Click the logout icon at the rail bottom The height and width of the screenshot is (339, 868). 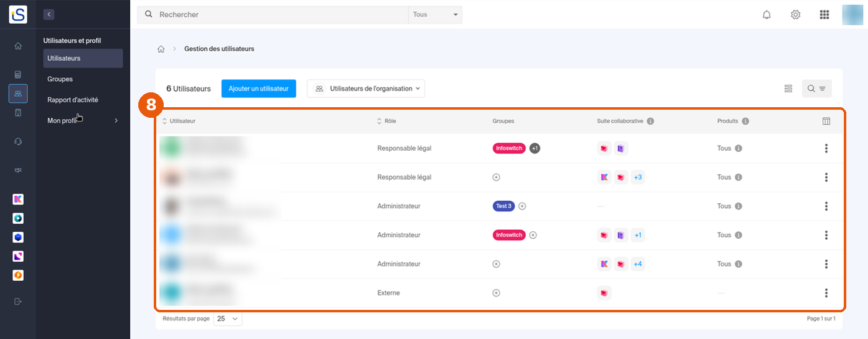pyautogui.click(x=18, y=302)
